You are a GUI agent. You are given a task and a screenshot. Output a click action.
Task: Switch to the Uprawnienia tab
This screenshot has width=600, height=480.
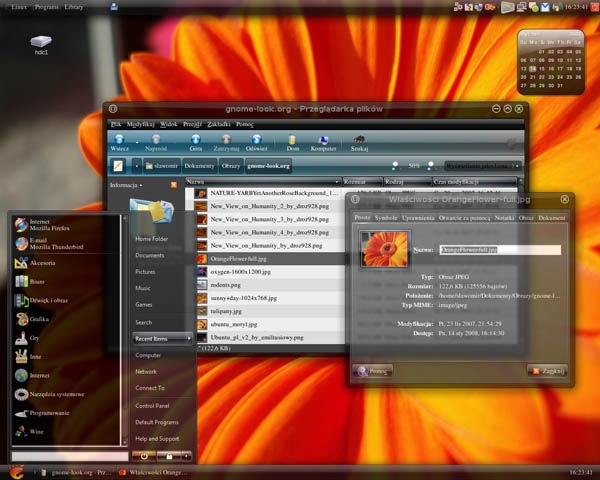point(418,218)
